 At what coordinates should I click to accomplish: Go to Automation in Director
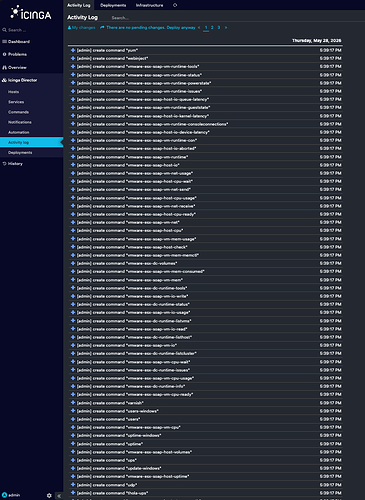point(19,132)
